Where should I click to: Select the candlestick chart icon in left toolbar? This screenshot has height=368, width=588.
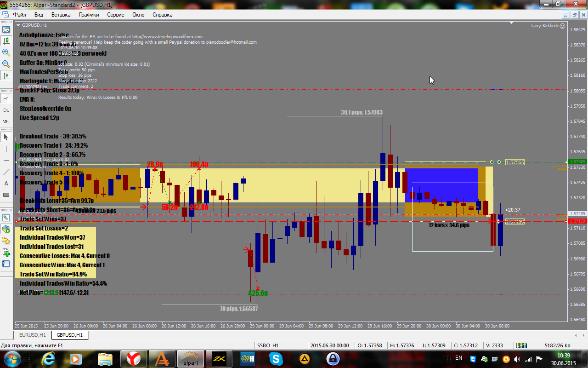(x=6, y=41)
